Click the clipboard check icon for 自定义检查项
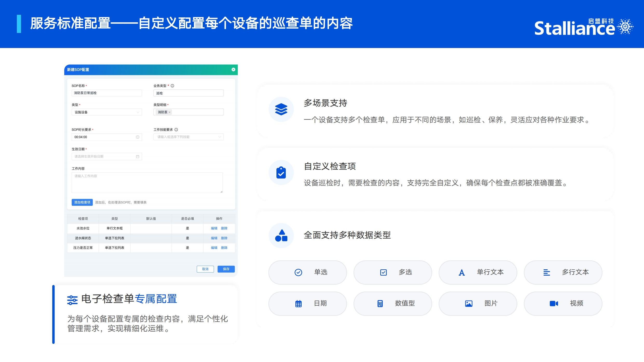Screen dimensions: 644x362 pyautogui.click(x=281, y=173)
